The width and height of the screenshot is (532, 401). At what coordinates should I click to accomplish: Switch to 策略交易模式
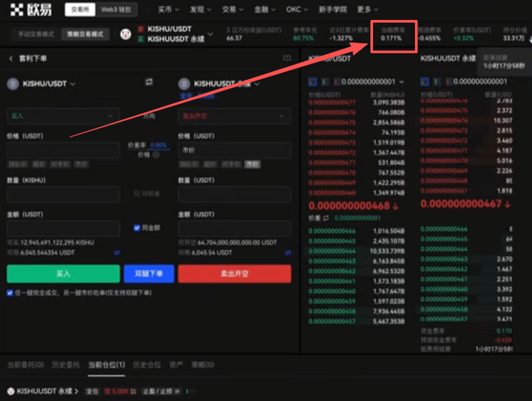[x=85, y=34]
